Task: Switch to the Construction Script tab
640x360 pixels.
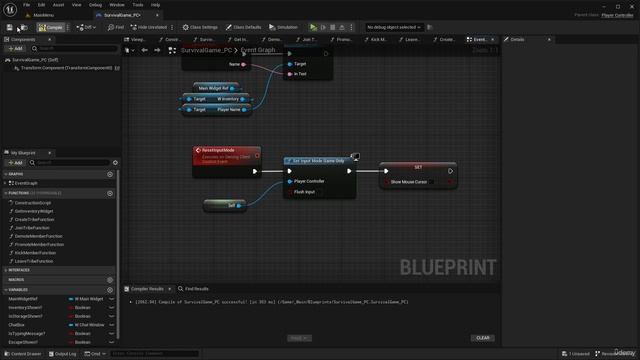Action: (x=170, y=40)
